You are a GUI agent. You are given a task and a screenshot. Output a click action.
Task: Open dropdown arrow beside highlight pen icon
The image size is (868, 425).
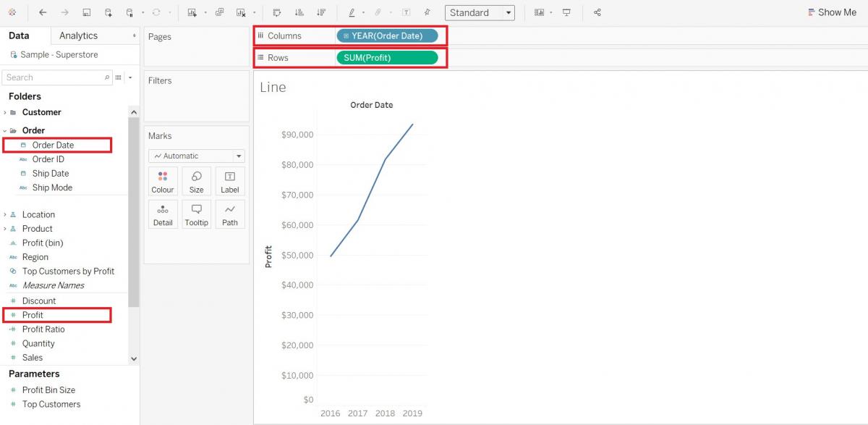click(364, 12)
